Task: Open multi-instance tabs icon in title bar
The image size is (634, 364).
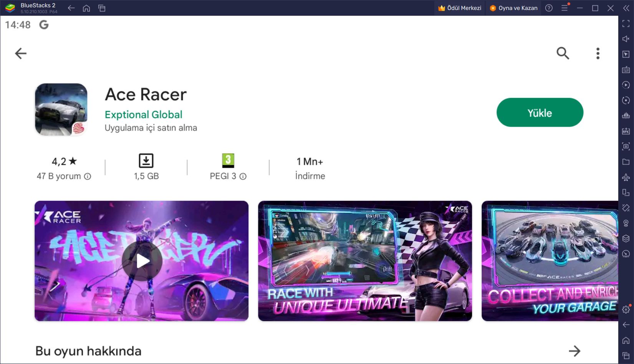Action: 102,8
